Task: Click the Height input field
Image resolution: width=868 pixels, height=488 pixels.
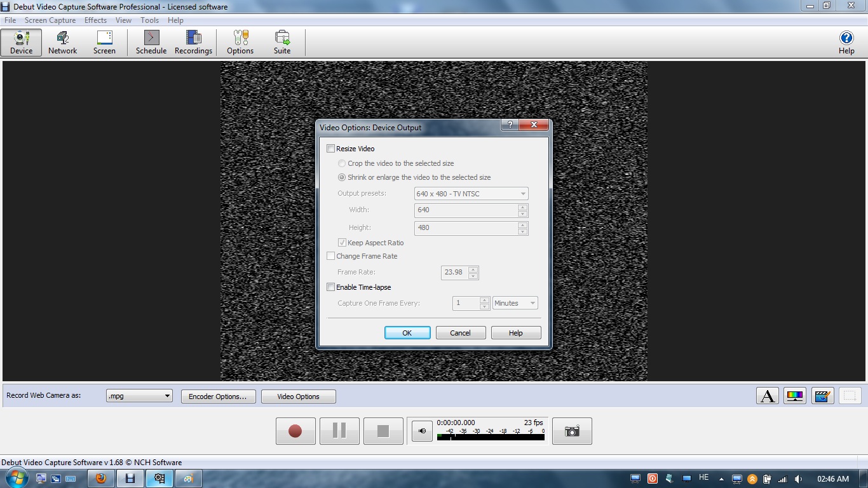Action: pos(466,228)
